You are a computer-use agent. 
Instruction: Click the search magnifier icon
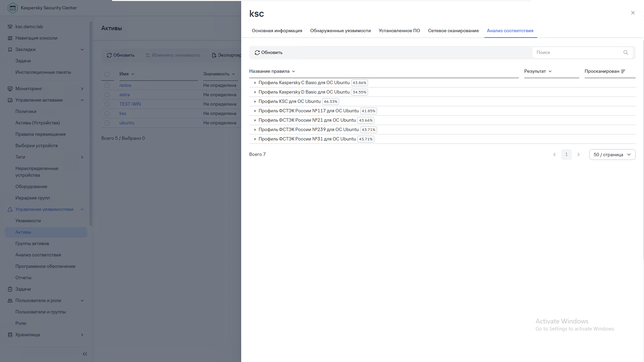[x=626, y=53]
